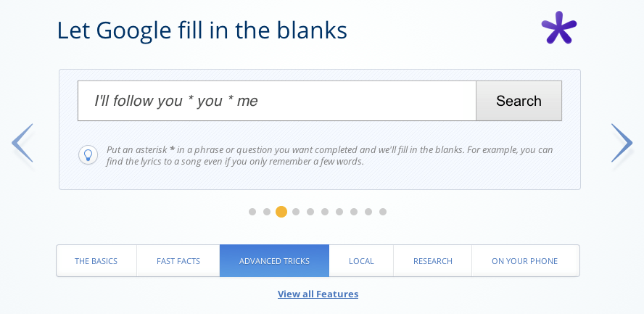Viewport: 644px width, 314px height.
Task: Advance to next slide with right arrow
Action: (622, 143)
